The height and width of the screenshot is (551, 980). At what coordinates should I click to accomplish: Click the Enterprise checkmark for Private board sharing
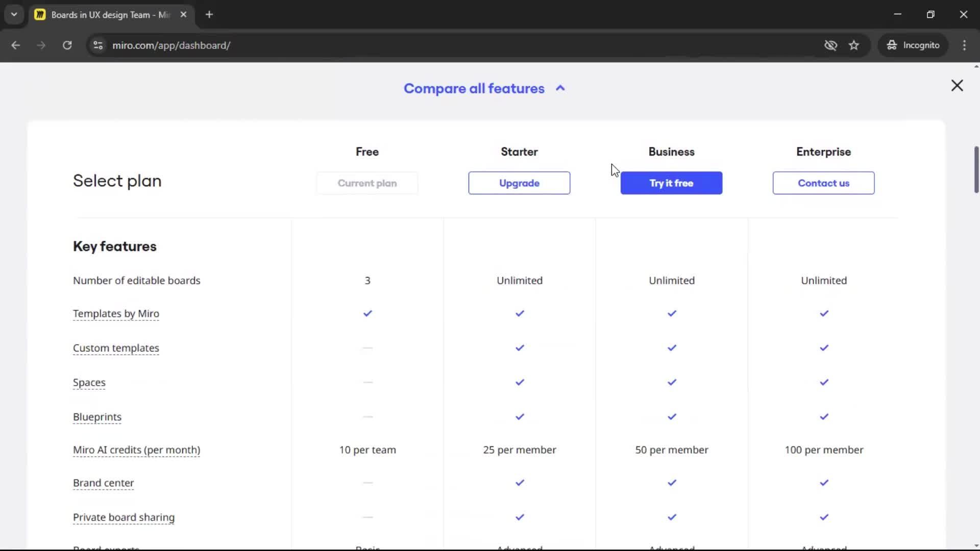824,517
